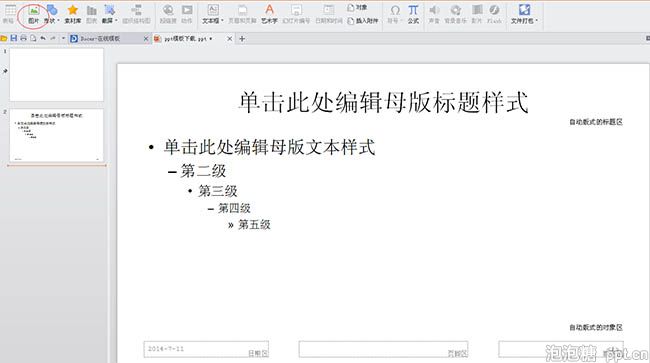Insert WordArt (艺术字)
Image resolution: width=650 pixels, height=363 pixels.
(269, 13)
